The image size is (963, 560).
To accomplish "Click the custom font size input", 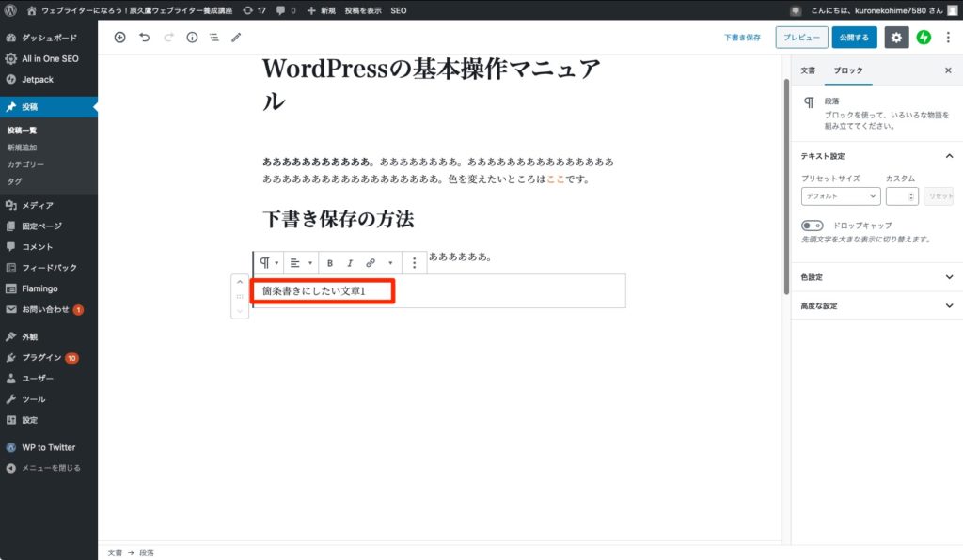I will coord(902,196).
